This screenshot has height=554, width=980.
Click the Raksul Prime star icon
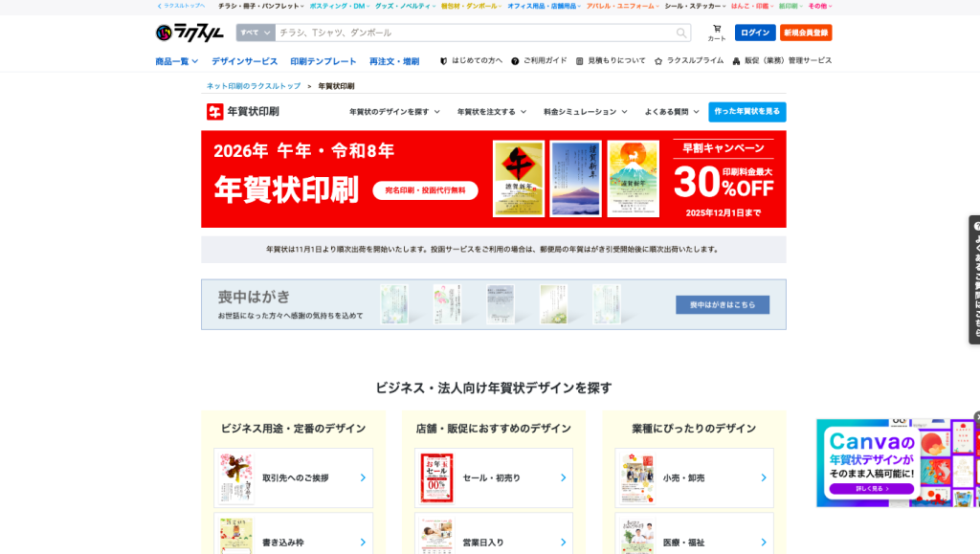[x=658, y=61]
